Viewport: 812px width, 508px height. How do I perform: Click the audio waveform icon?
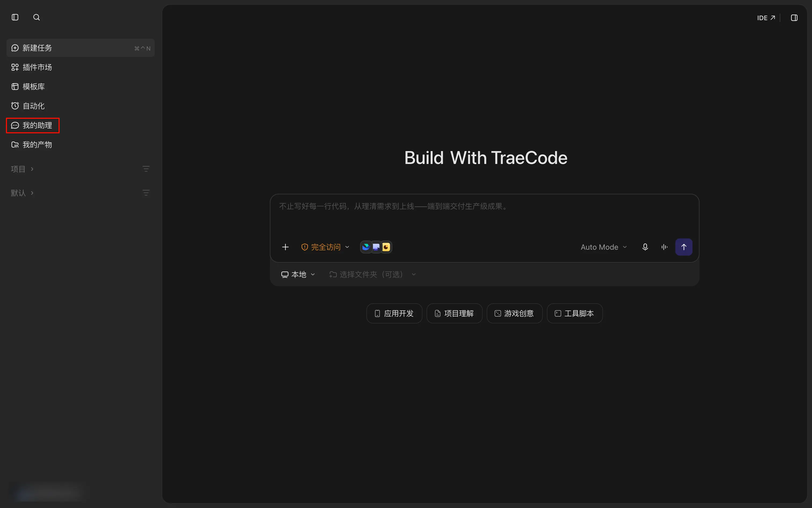click(664, 247)
